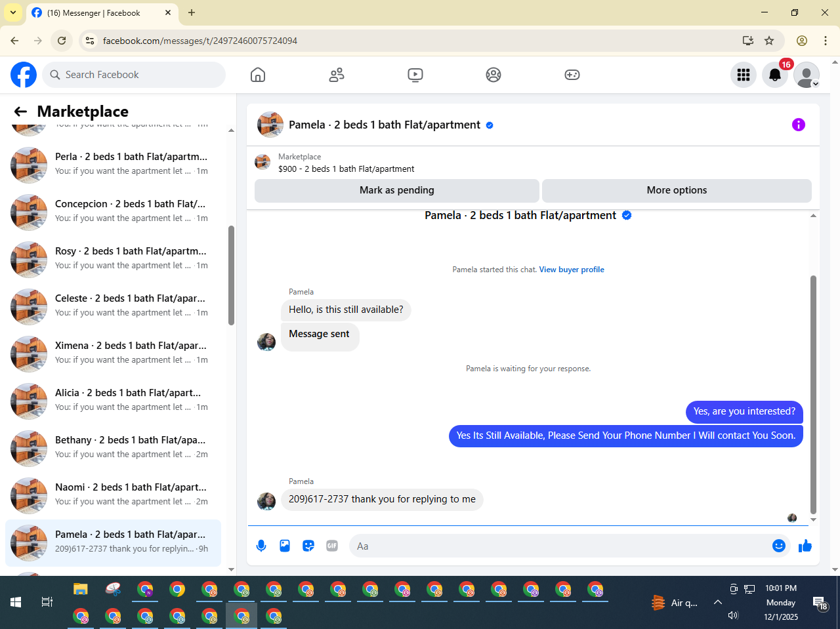Open Facebook home via the logo
Image resolution: width=840 pixels, height=629 pixels.
[24, 75]
